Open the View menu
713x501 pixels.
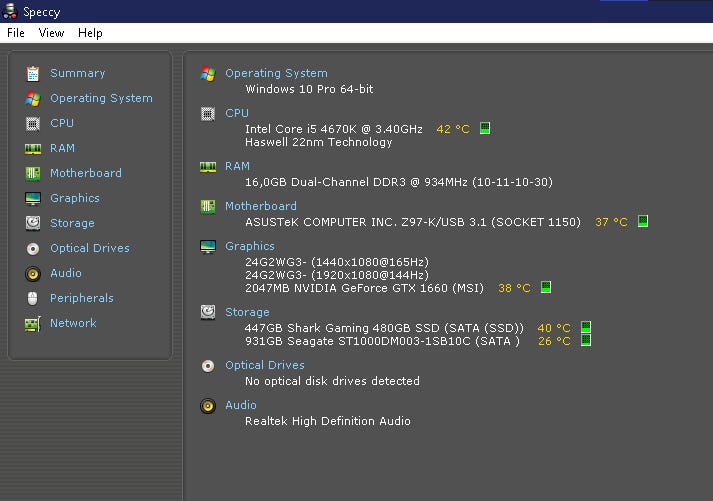tap(51, 33)
